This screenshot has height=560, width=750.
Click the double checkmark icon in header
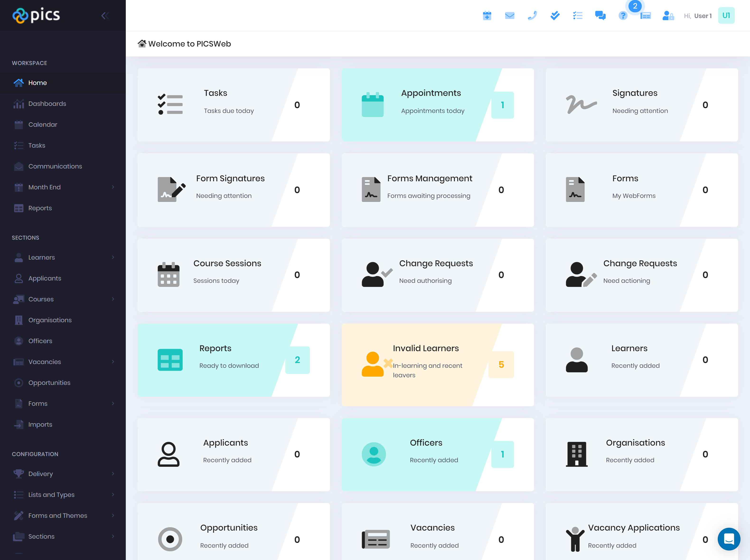tap(555, 16)
